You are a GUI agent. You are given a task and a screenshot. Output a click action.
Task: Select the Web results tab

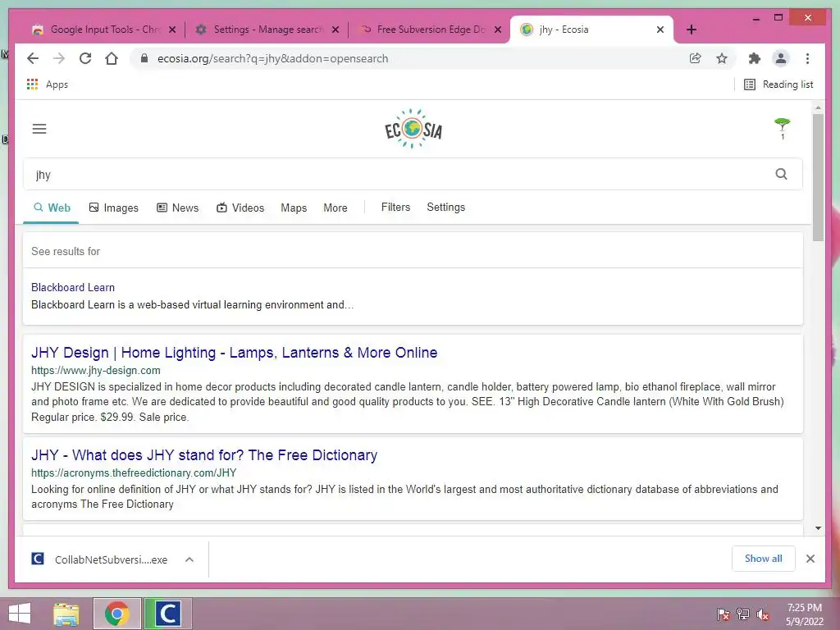point(52,208)
